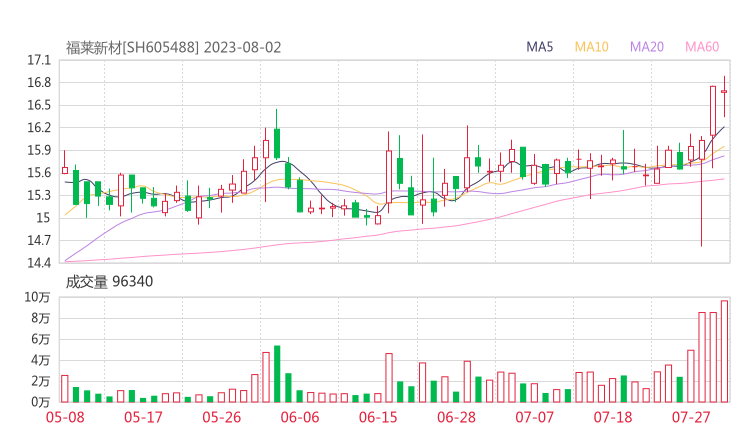Click the 15.3 price axis label
The width and height of the screenshot is (740, 440).
pos(39,195)
